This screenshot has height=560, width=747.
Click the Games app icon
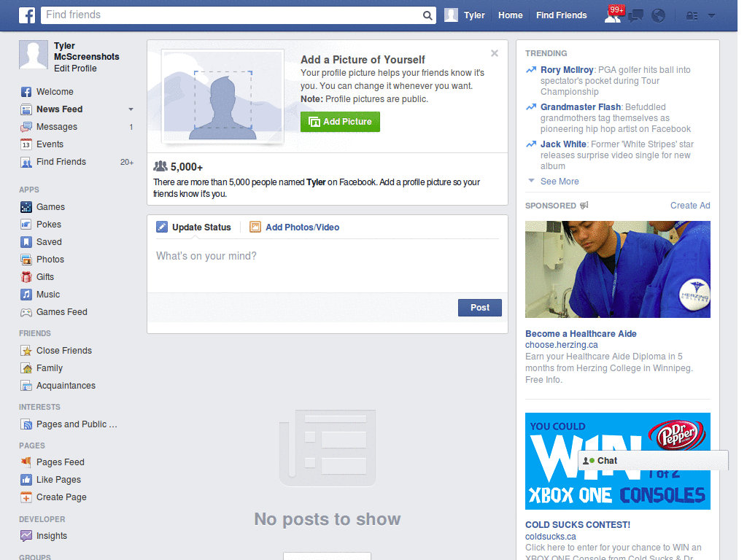pos(26,207)
